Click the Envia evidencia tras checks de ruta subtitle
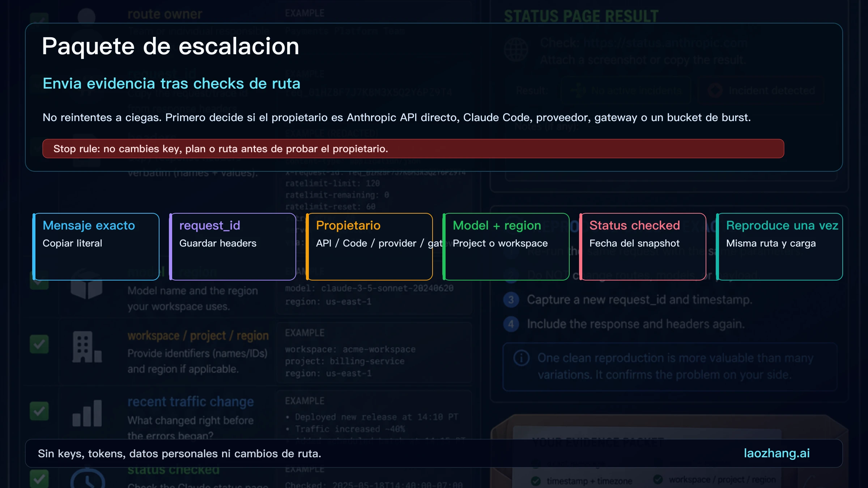868x488 pixels. coord(171,84)
